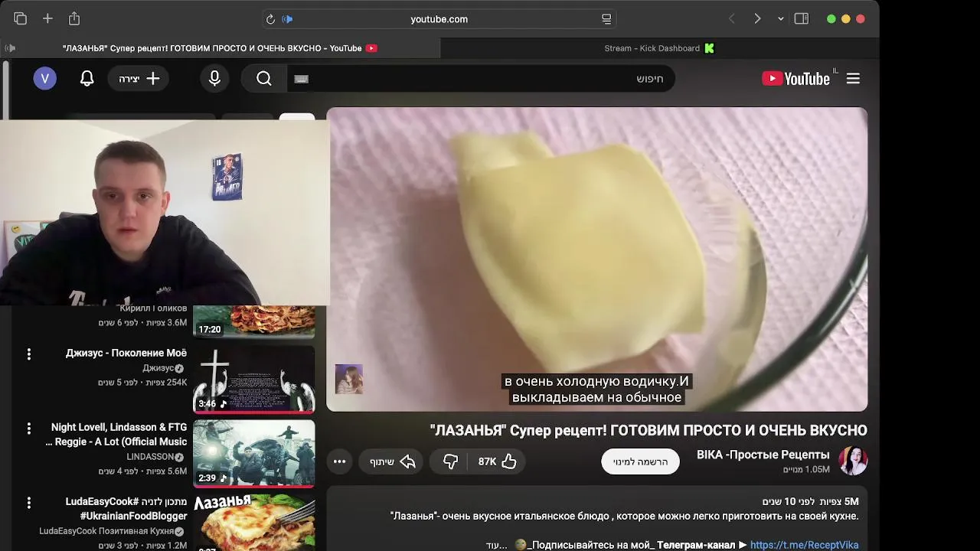Open BIKA -Простые Рецепты channel name
The width and height of the screenshot is (980, 551).
coord(763,455)
